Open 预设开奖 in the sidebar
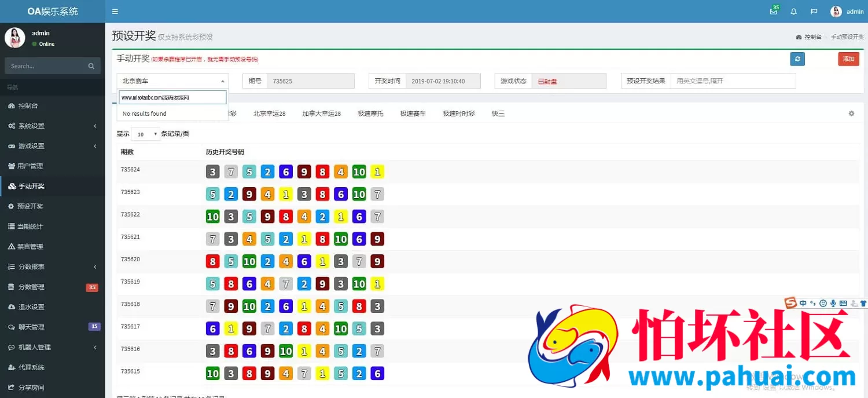The image size is (868, 398). click(30, 206)
